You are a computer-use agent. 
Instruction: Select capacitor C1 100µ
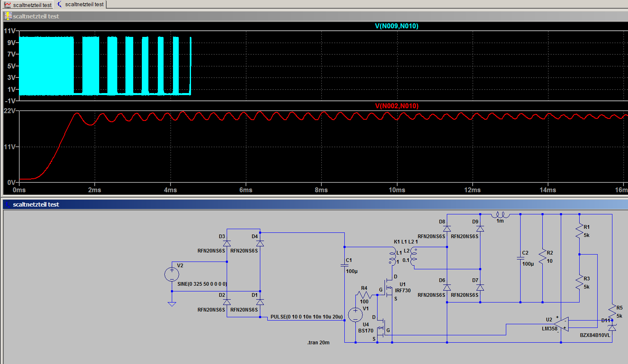(x=344, y=265)
